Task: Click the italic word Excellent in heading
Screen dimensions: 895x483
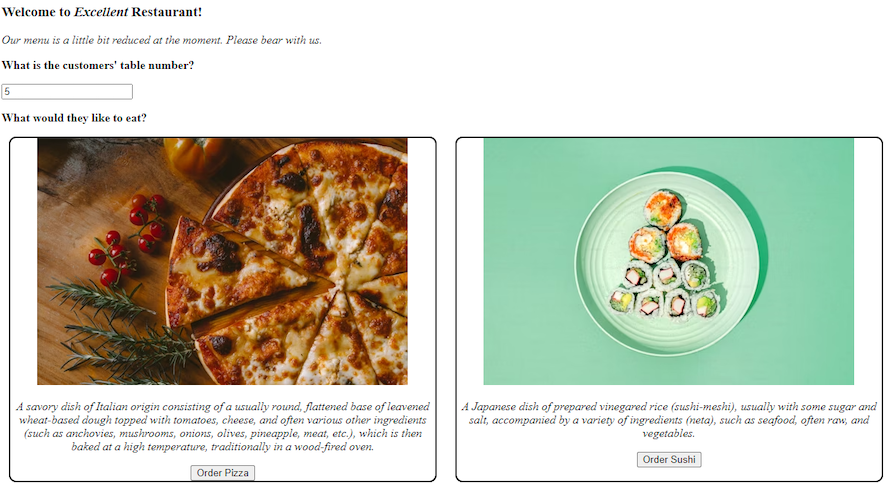Action: [101, 12]
